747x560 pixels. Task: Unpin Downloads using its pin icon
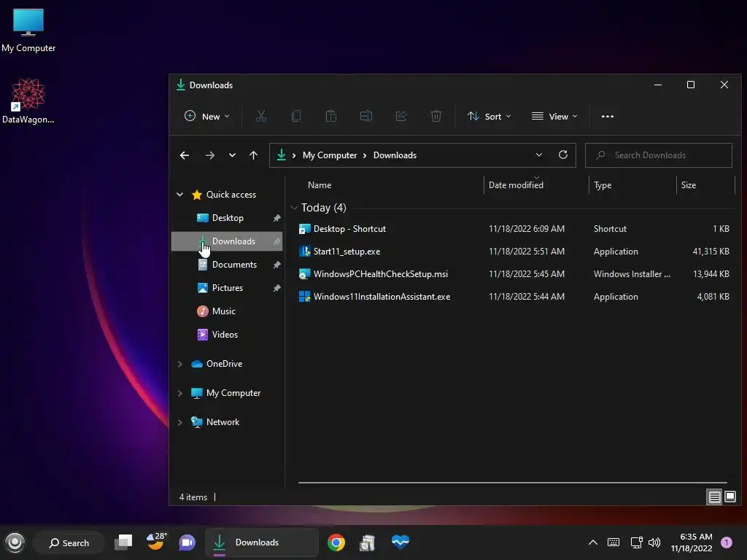pyautogui.click(x=276, y=241)
